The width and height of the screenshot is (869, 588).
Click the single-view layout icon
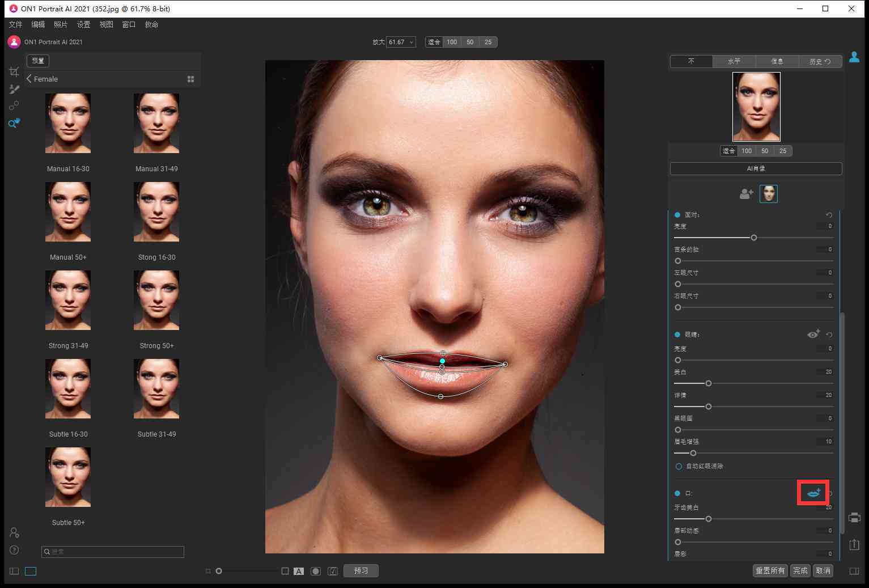pos(31,571)
